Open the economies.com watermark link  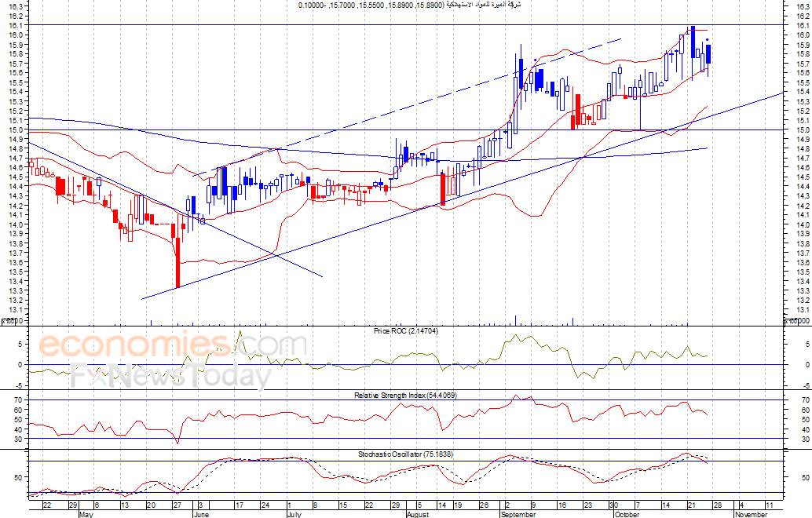point(173,345)
